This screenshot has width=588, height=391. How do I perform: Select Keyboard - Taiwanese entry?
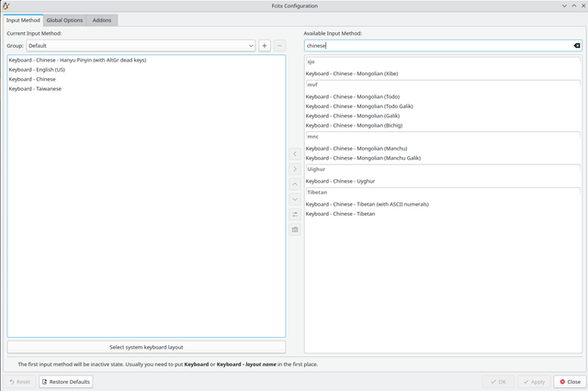(x=146, y=89)
